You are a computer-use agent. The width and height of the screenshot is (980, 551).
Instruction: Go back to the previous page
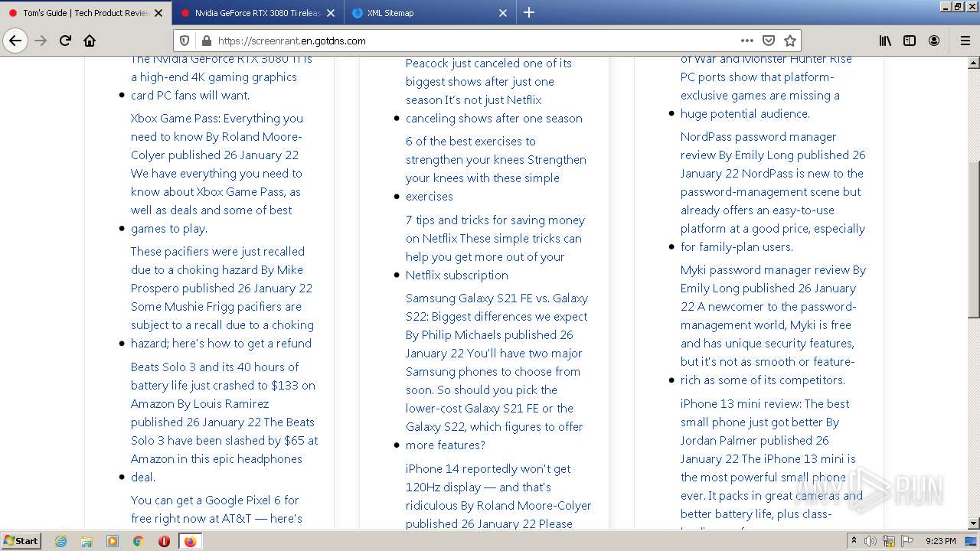(15, 41)
